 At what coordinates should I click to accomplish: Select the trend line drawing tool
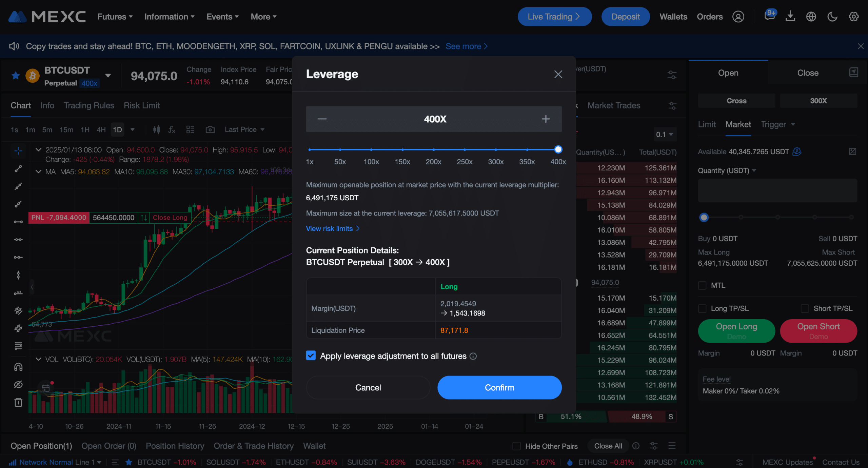coord(18,168)
